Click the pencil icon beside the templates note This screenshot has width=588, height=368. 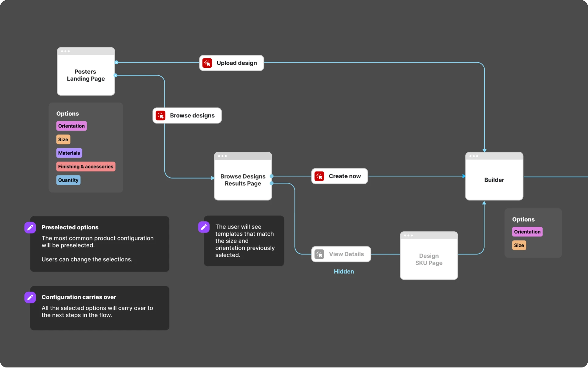[x=204, y=227]
